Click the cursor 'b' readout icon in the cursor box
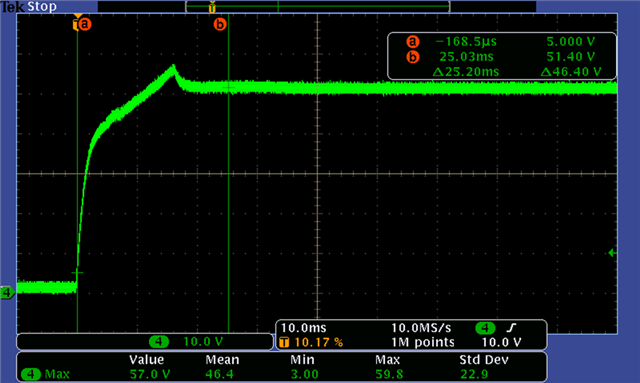Screen dimensions: 640x383 point(413,57)
